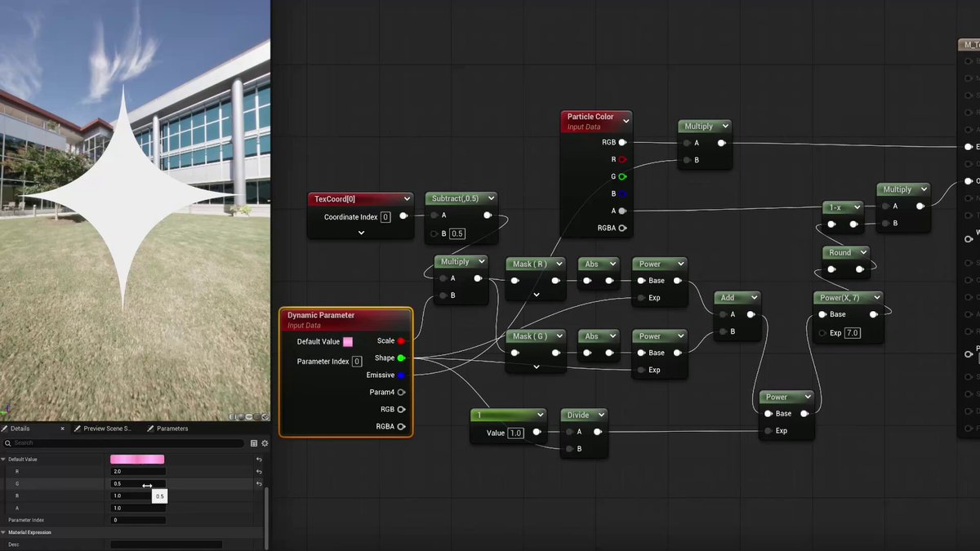Click the Desc text field

tap(167, 544)
